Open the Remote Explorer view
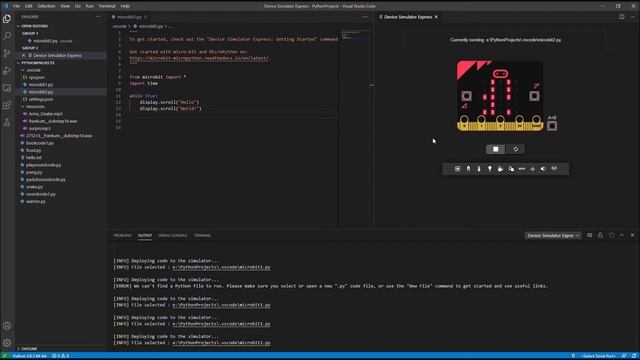 7,88
